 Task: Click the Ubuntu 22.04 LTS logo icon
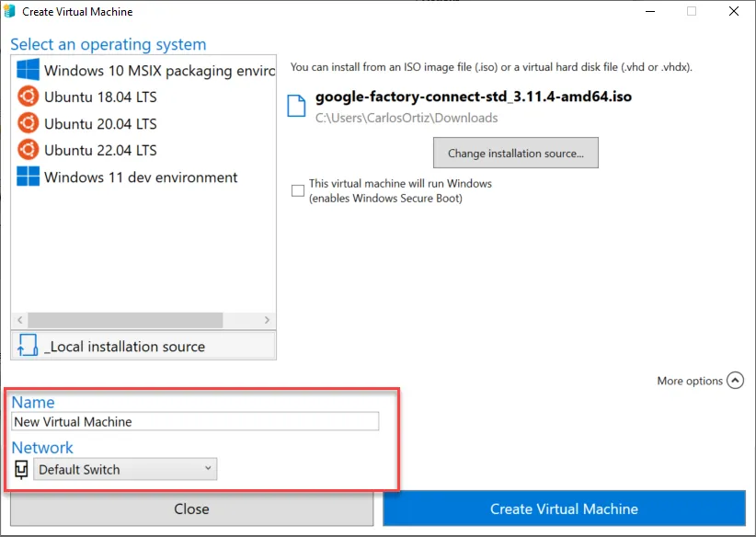(x=28, y=150)
